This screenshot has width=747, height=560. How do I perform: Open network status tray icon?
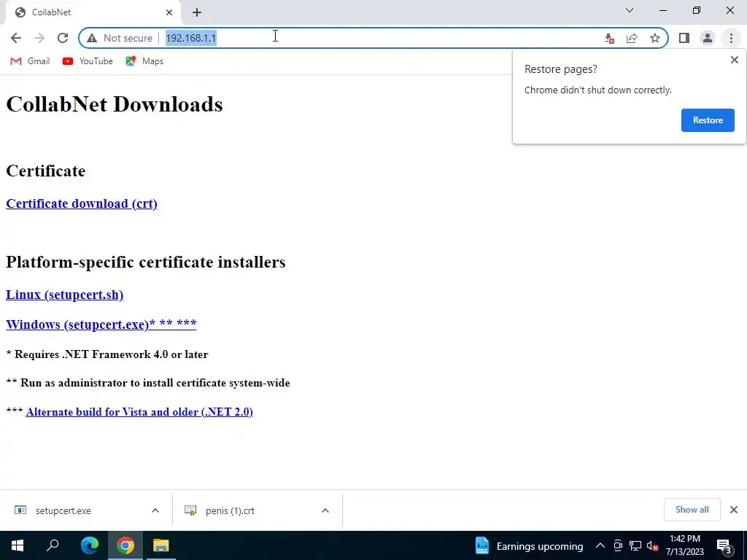pyautogui.click(x=635, y=545)
